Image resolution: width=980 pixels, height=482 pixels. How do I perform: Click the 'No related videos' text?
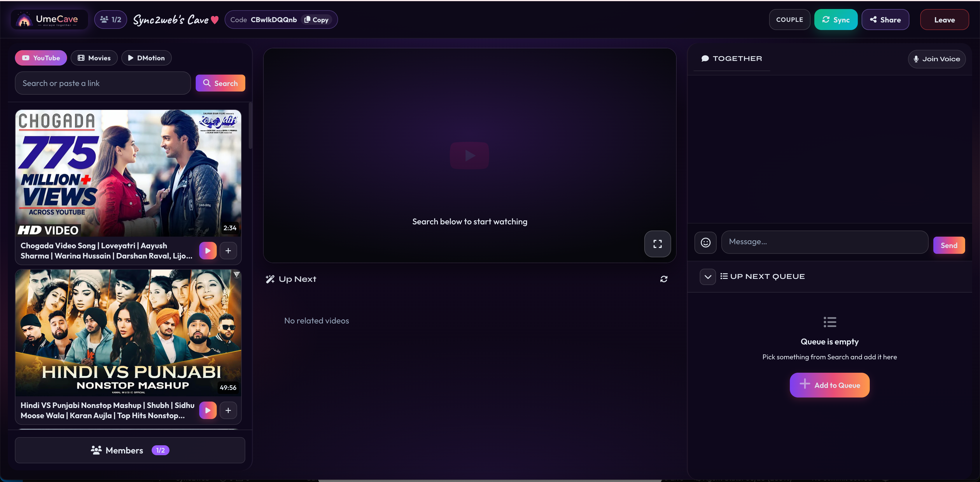pos(316,321)
